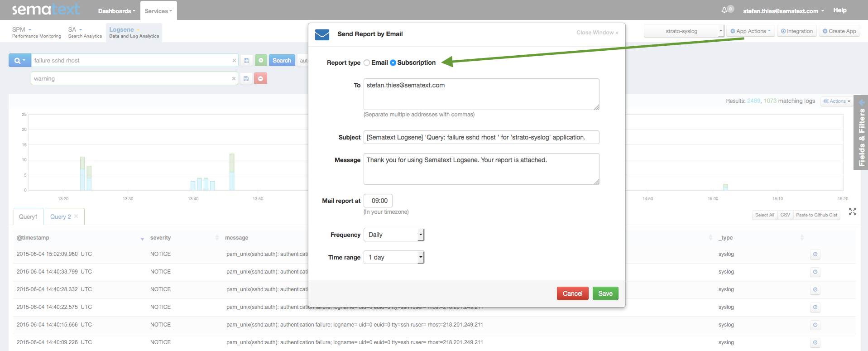Add a new query with green plus

261,60
